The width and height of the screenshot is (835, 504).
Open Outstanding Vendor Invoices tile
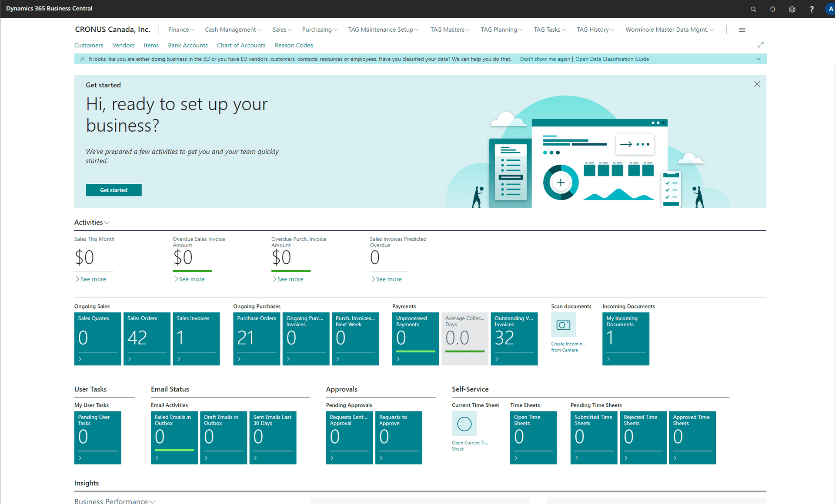(514, 339)
